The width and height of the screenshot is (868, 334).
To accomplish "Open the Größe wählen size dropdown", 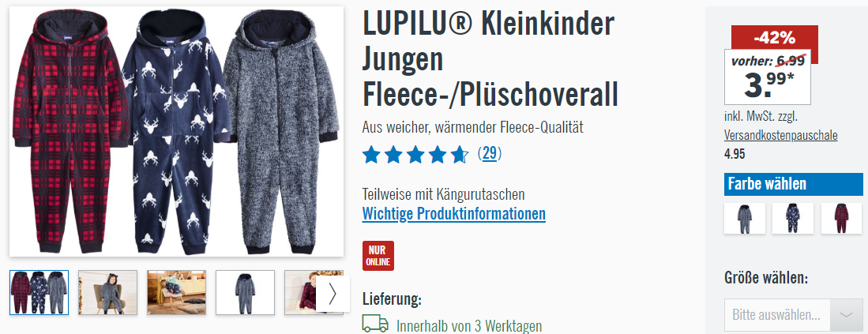I will (x=793, y=314).
